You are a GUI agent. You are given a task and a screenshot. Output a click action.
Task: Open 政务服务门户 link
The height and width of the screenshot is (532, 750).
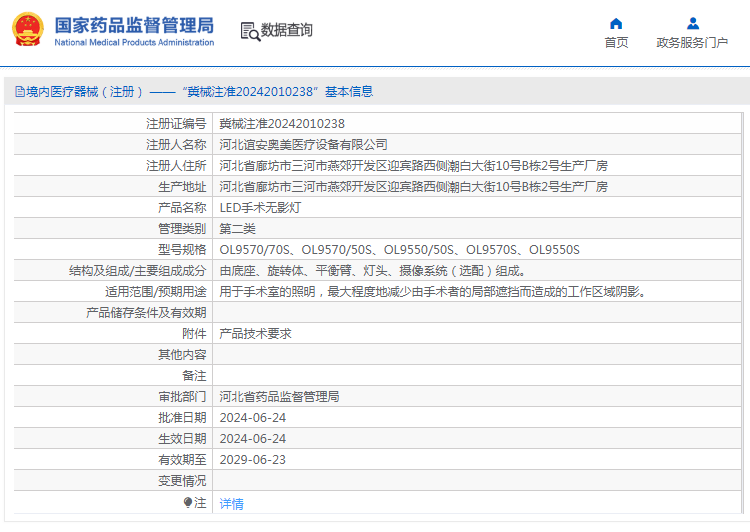[692, 43]
